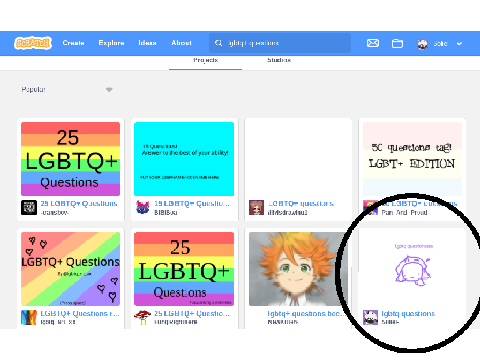
Task: Open the Ideas link
Action: pos(147,43)
